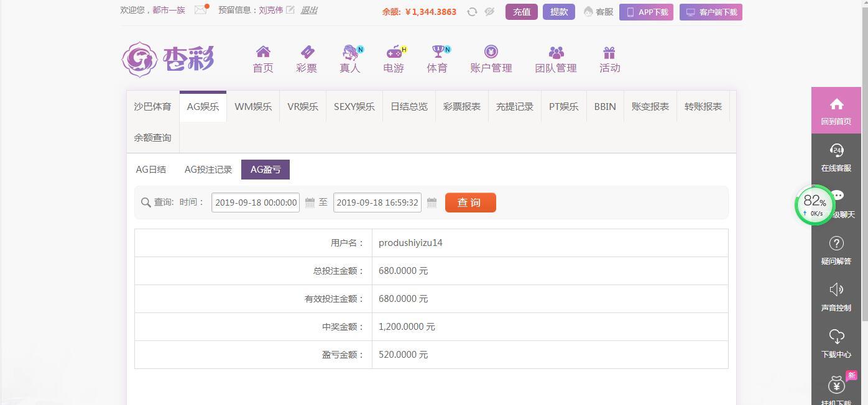Open the calendar picker for end date
This screenshot has width=868, height=405.
point(432,202)
